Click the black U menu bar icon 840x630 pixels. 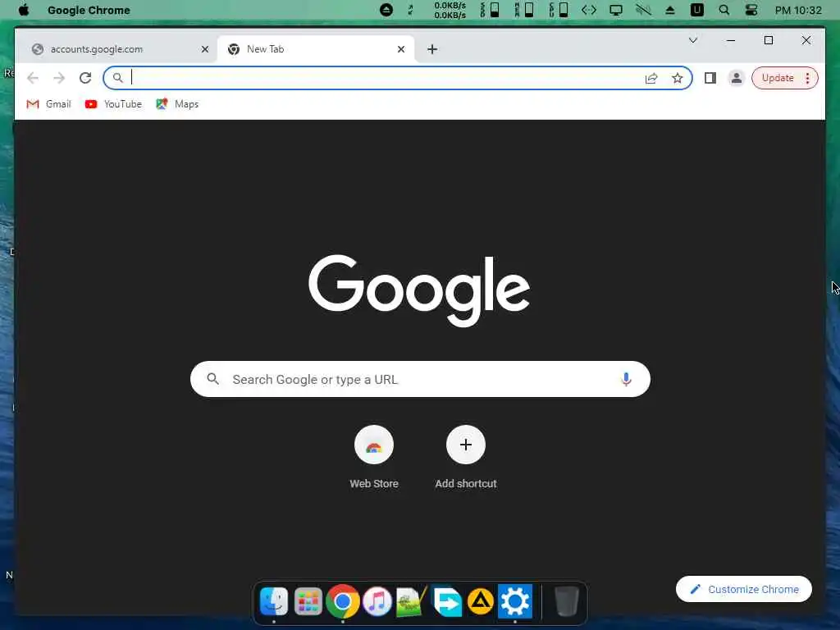[697, 10]
